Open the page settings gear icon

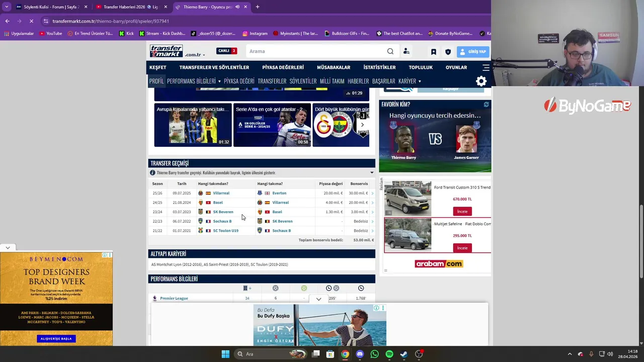tap(481, 81)
